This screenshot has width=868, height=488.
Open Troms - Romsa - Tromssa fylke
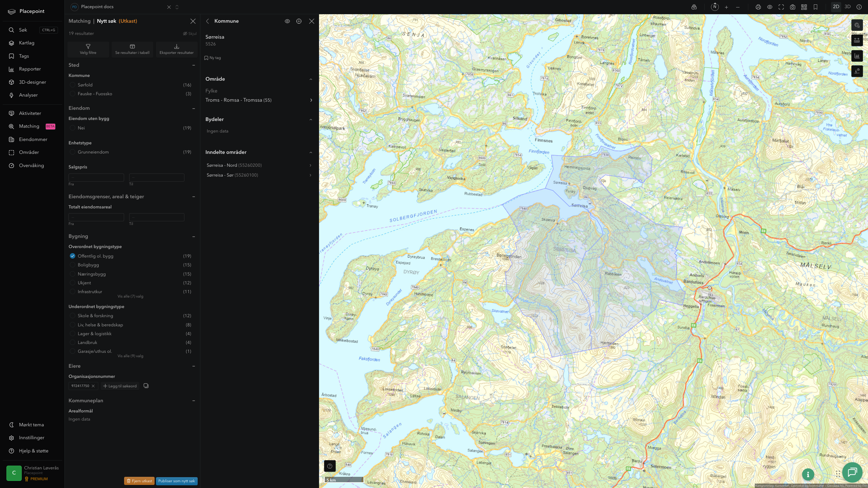click(259, 100)
